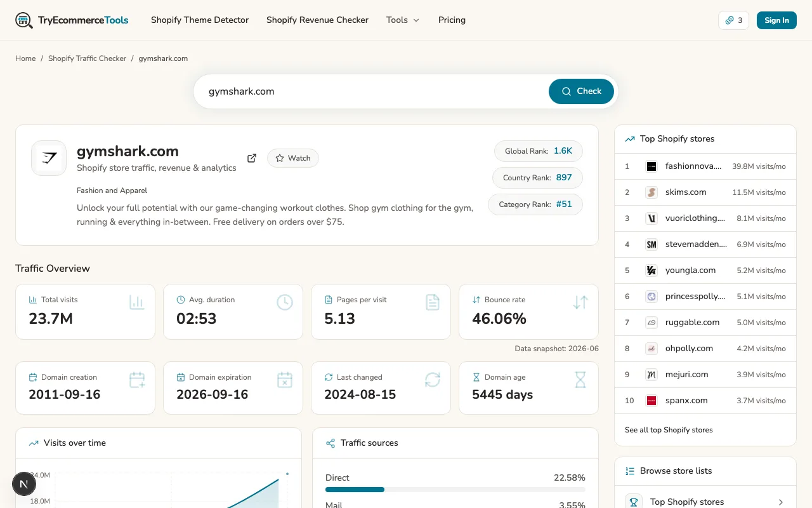Click the ohpolly.com favicon

click(x=652, y=349)
